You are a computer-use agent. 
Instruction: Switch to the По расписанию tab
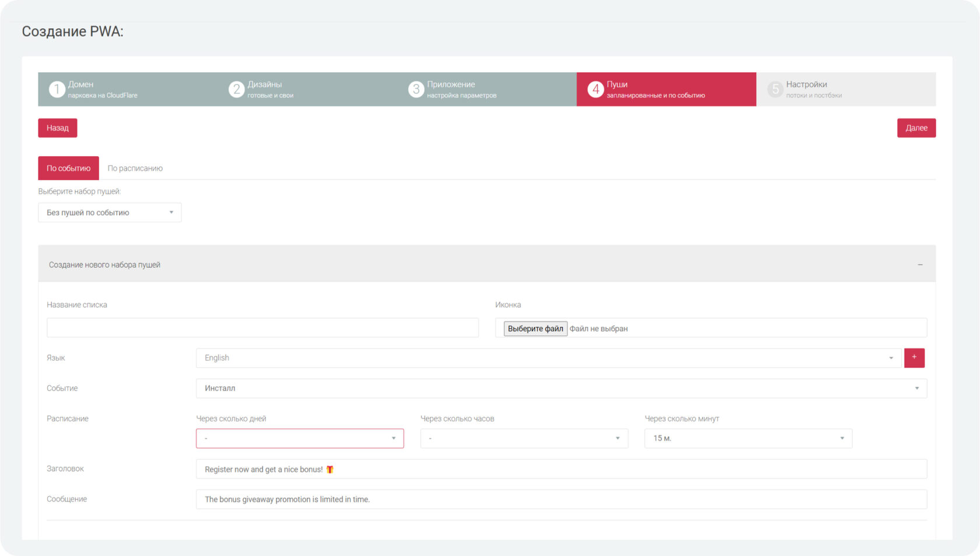point(135,168)
